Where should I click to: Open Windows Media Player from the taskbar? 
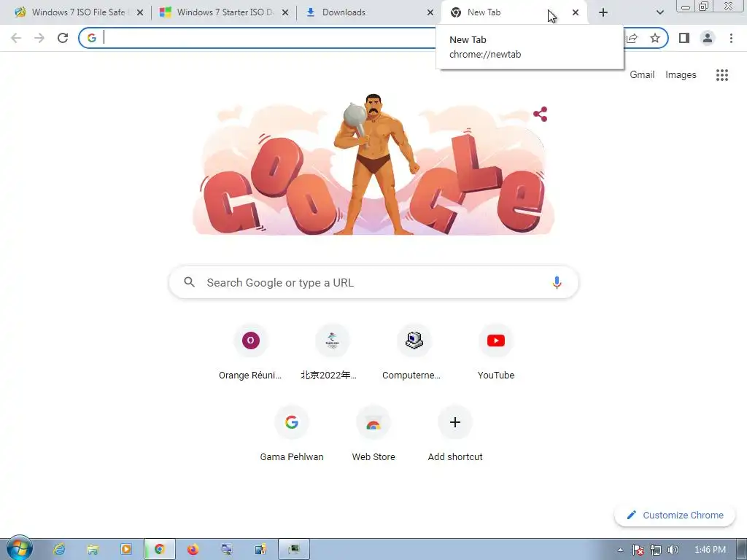pos(125,550)
